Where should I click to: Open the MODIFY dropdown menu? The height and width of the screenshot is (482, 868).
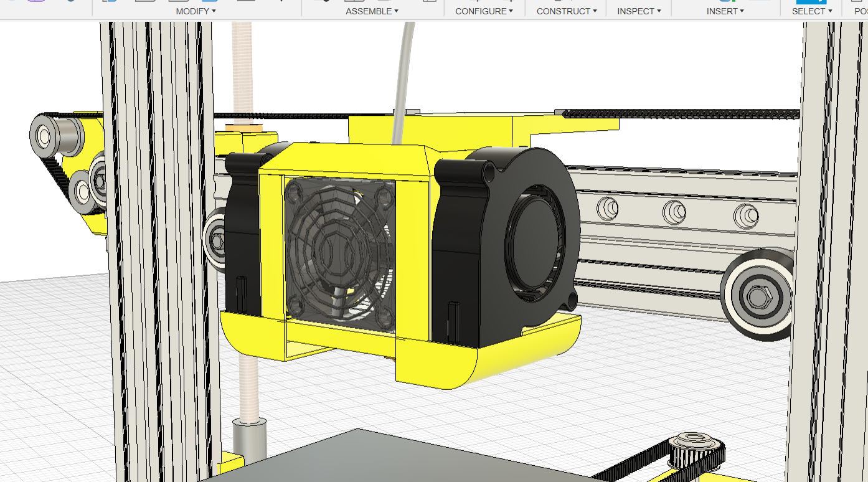(196, 11)
